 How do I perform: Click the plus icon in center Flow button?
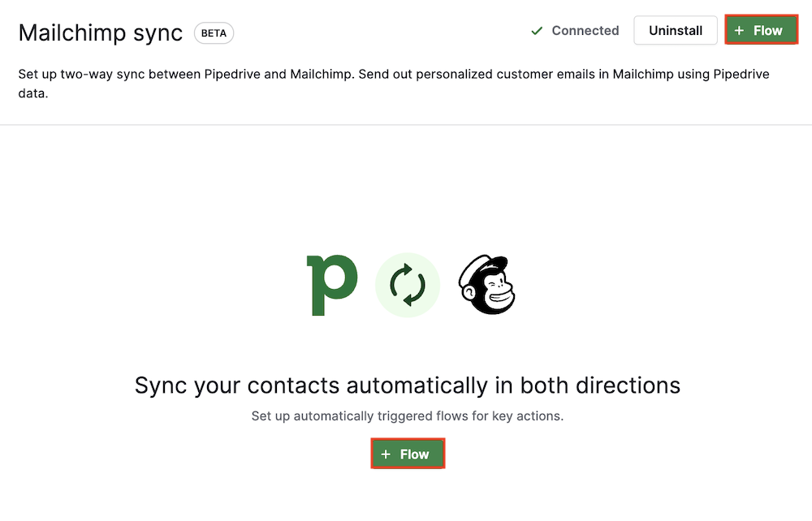tap(387, 454)
